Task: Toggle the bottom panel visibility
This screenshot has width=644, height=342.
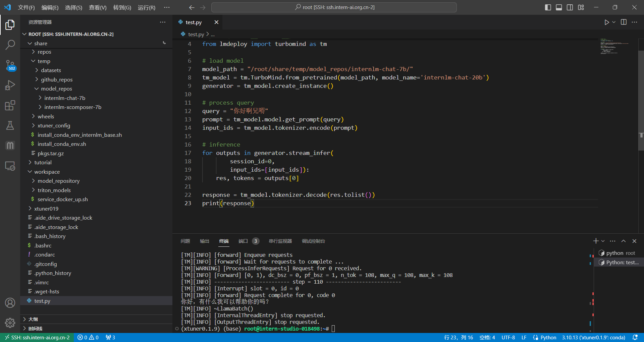Action: click(559, 7)
